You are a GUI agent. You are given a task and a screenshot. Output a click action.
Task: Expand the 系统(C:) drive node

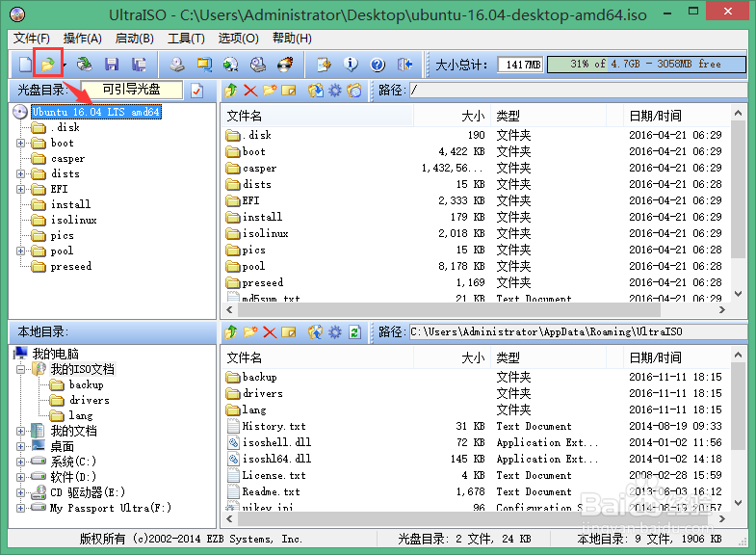(20, 462)
